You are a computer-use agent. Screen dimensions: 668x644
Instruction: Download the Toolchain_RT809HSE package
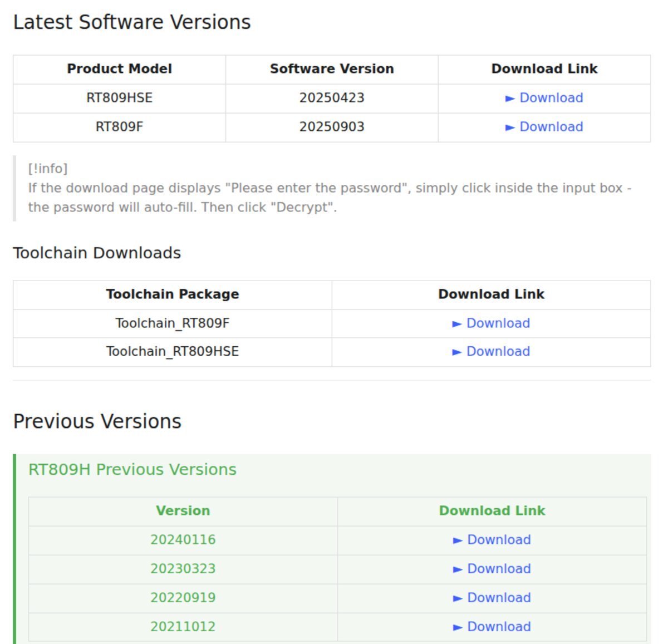pos(491,352)
